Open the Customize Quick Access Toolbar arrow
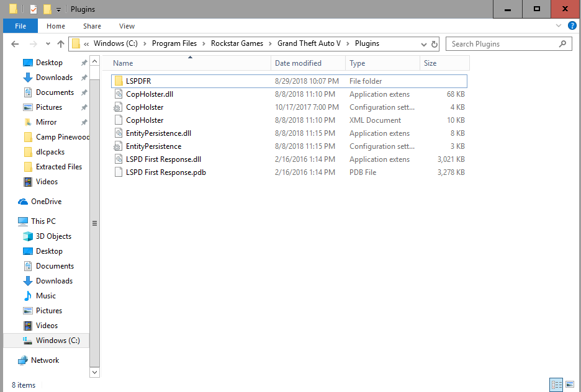581x392 pixels. (58, 10)
